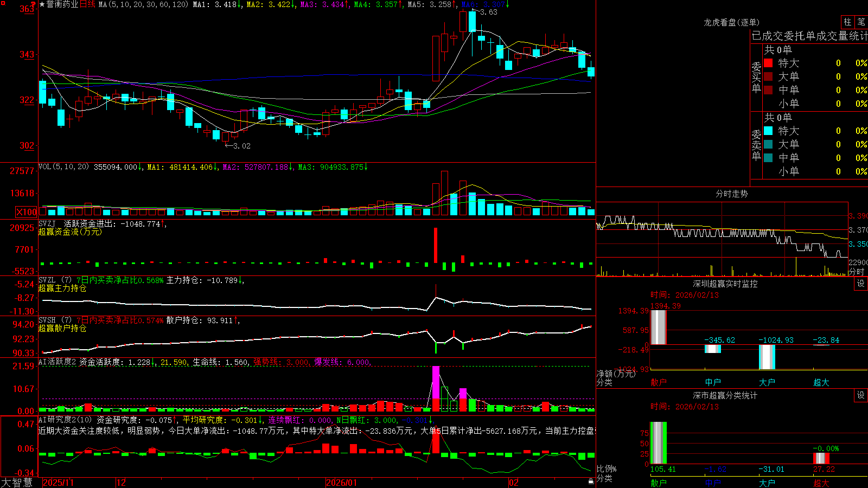The height and width of the screenshot is (488, 868).
Task: Click the SVZJ indicator label
Action: [x=47, y=224]
